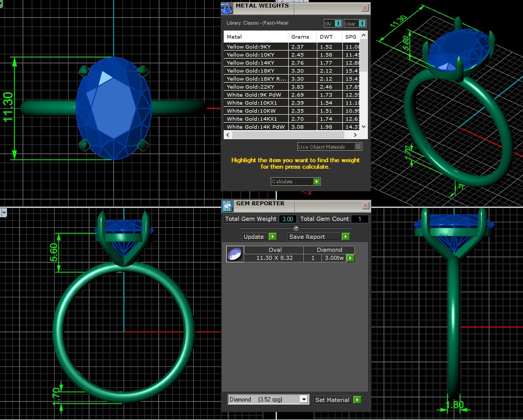523x420 pixels.
Task: Select the Yellow Gold:14KY row
Action: 256,63
